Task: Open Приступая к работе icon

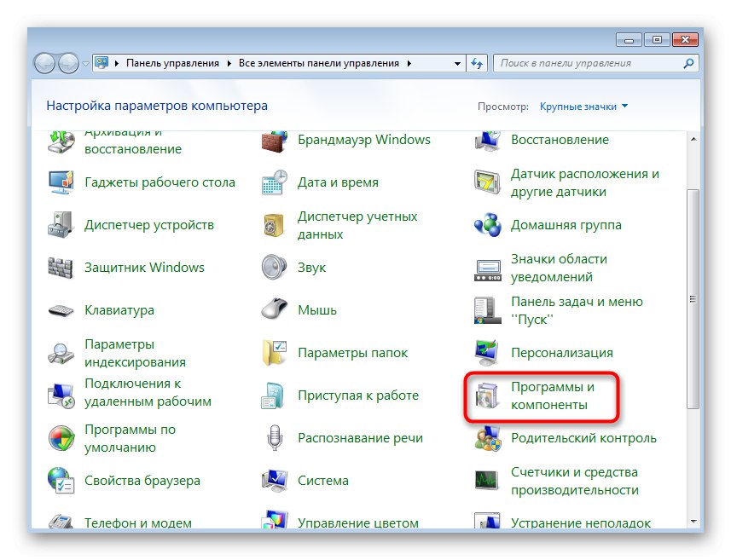Action: click(273, 395)
